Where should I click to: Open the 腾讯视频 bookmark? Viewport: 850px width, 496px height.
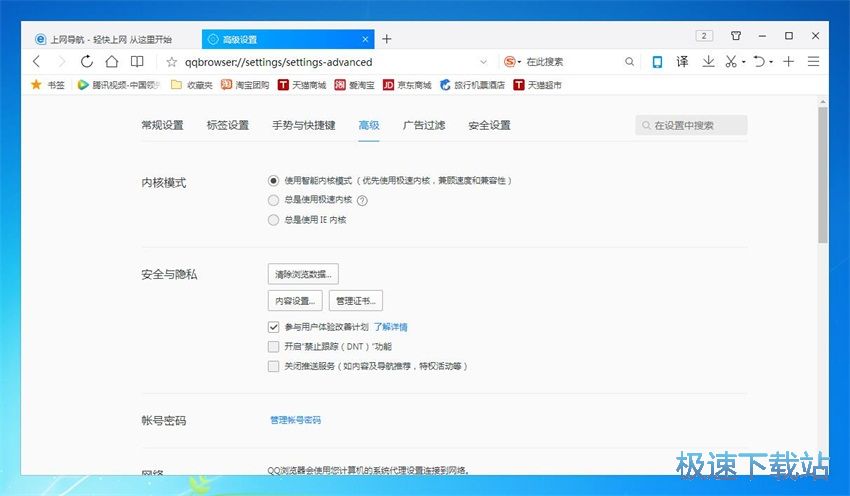tap(119, 85)
